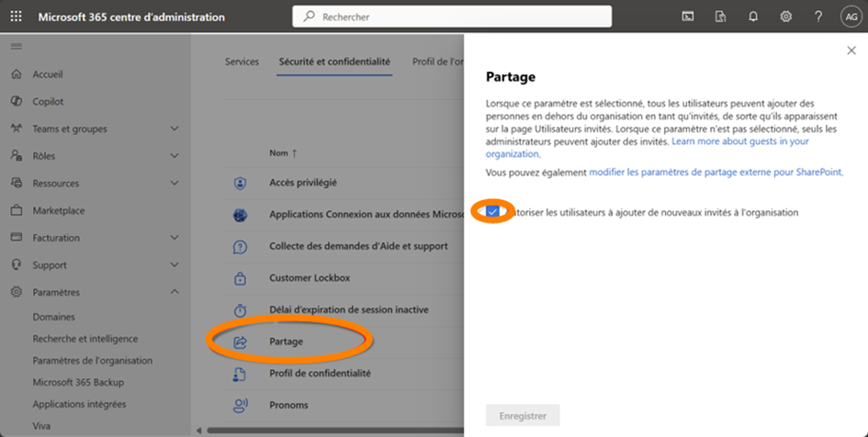Expand Teams et groupes section
The width and height of the screenshot is (868, 437).
pyautogui.click(x=175, y=129)
